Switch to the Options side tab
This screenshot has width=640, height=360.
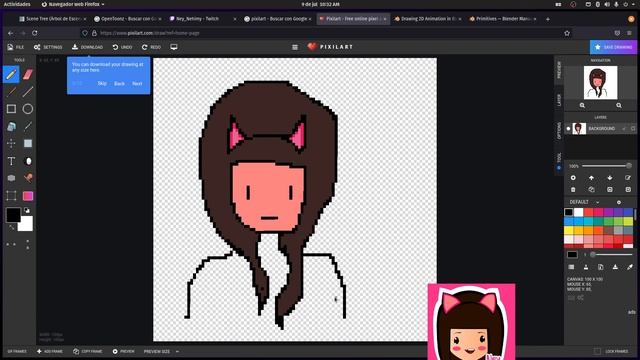coord(559,131)
